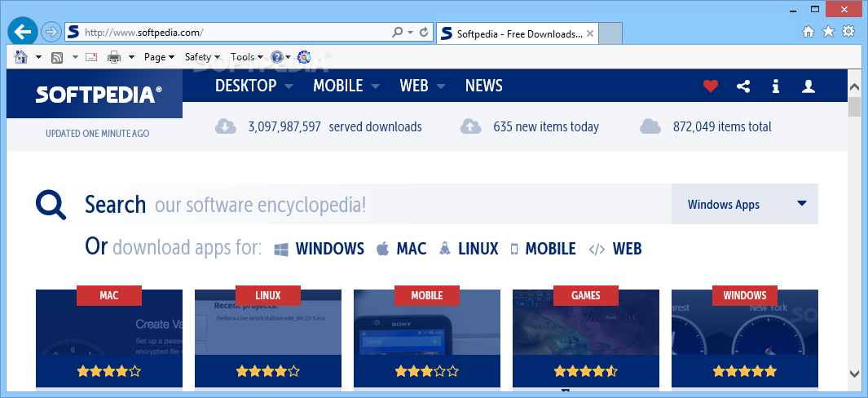Image resolution: width=868 pixels, height=398 pixels.
Task: Click the '3,097,987,597' downloads count
Action: click(284, 127)
